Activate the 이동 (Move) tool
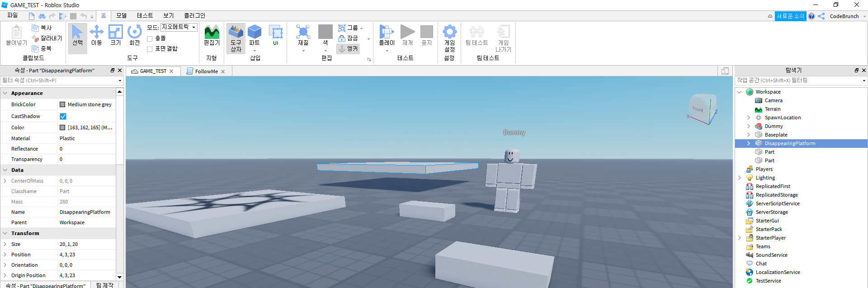868x288 pixels. coord(97,36)
